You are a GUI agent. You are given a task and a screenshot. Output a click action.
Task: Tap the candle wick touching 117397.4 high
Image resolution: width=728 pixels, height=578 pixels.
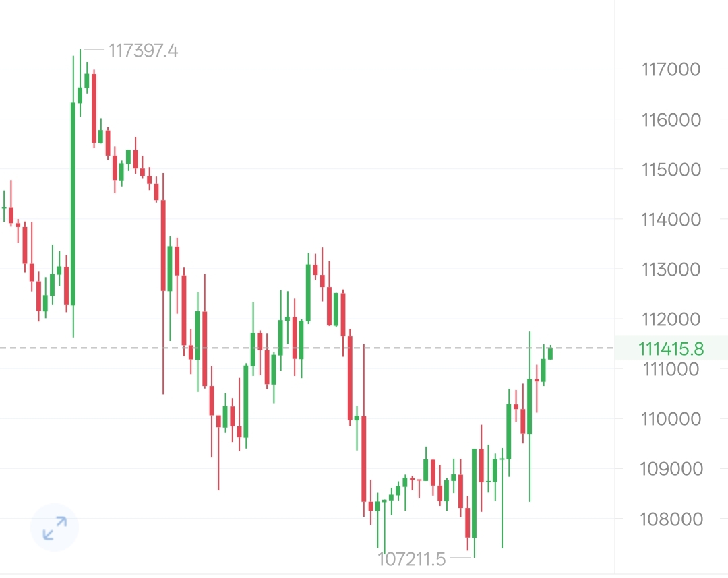80,61
